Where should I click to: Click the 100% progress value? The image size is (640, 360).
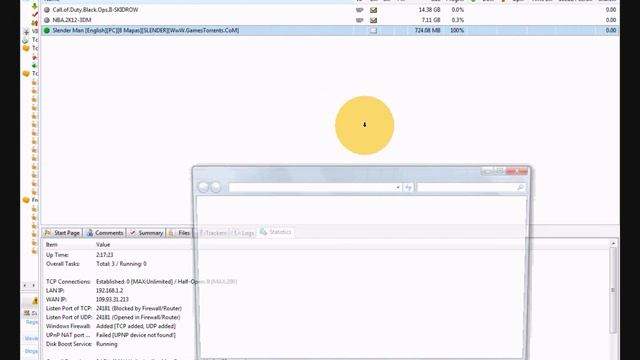click(457, 30)
